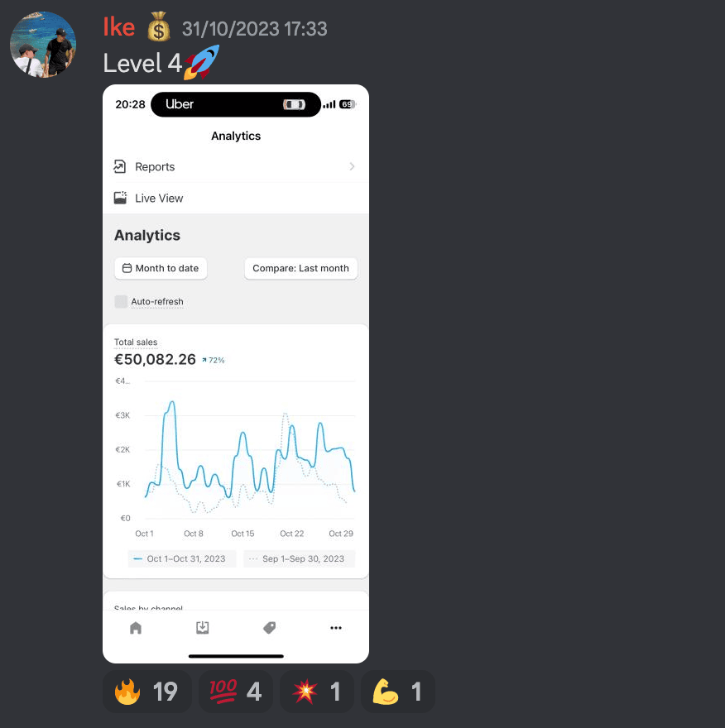Click the Live View icon
Viewport: 725px width, 728px height.
pyautogui.click(x=120, y=198)
